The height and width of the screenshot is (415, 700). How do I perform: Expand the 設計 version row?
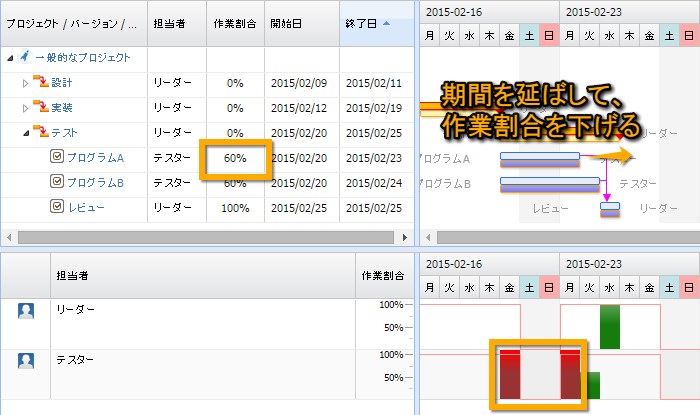click(25, 83)
